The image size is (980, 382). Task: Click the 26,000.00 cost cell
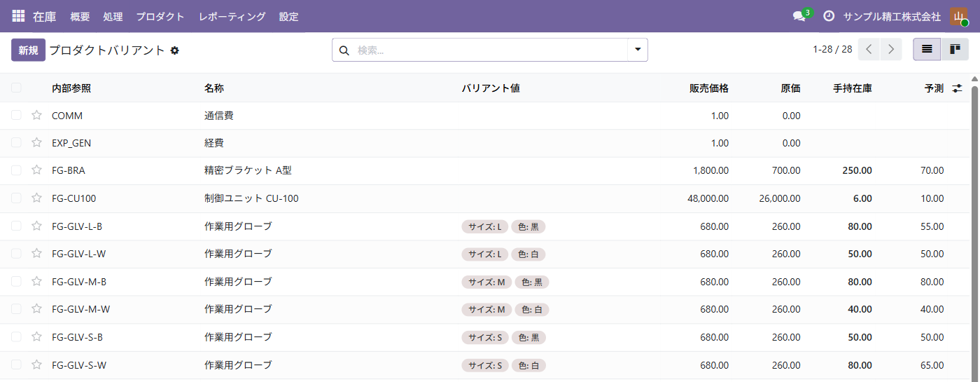780,198
